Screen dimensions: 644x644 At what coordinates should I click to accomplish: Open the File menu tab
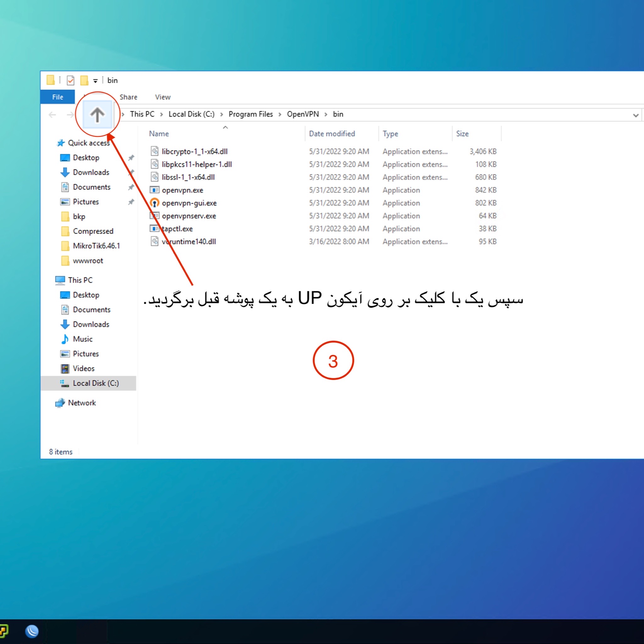[58, 97]
